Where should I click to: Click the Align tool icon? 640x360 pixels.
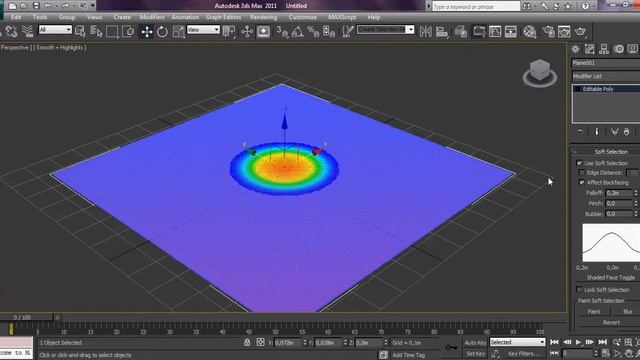point(442,31)
